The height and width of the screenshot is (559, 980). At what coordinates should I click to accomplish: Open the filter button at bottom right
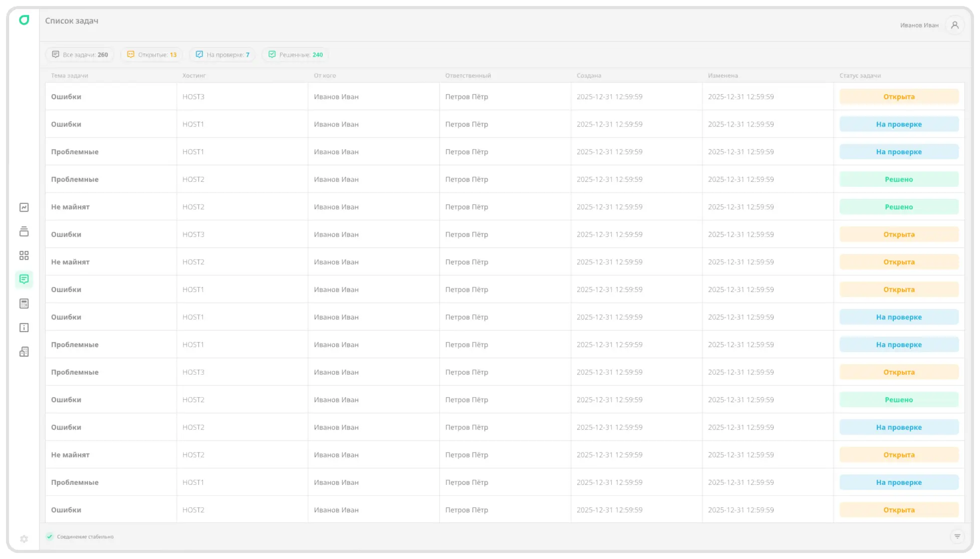click(x=957, y=536)
